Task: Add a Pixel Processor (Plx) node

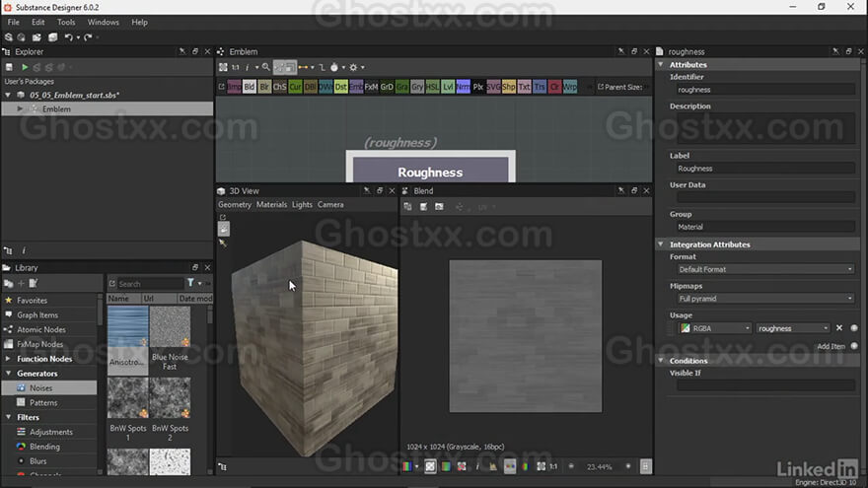Action: 478,87
